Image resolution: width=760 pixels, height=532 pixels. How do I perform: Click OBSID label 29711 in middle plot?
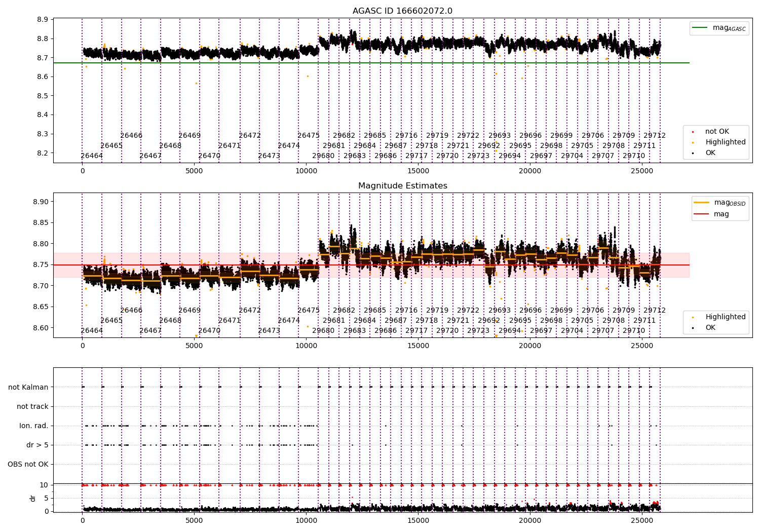644,321
